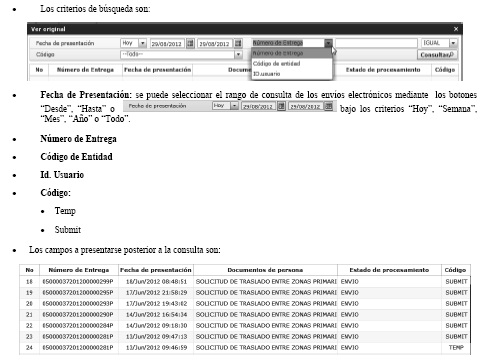This screenshot has width=482, height=361.
Task: Click date 13/Jun/2012 09:47:13
Action: [157, 337]
